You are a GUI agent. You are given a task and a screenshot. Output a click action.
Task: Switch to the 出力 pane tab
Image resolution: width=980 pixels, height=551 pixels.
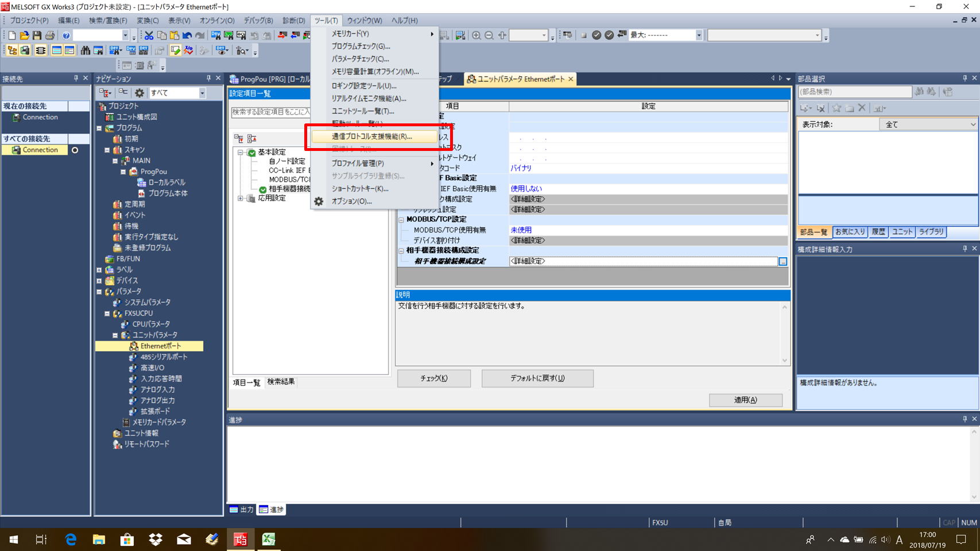[242, 510]
